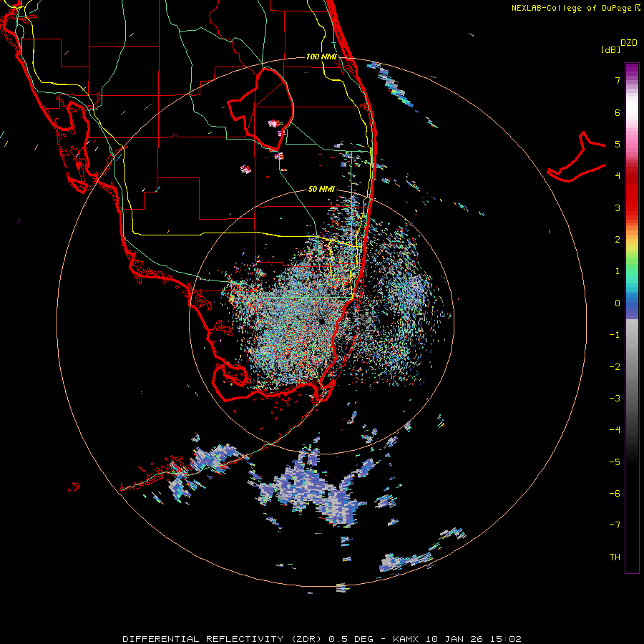
Task: Click the 0 value on the color scale
Action: (x=618, y=303)
